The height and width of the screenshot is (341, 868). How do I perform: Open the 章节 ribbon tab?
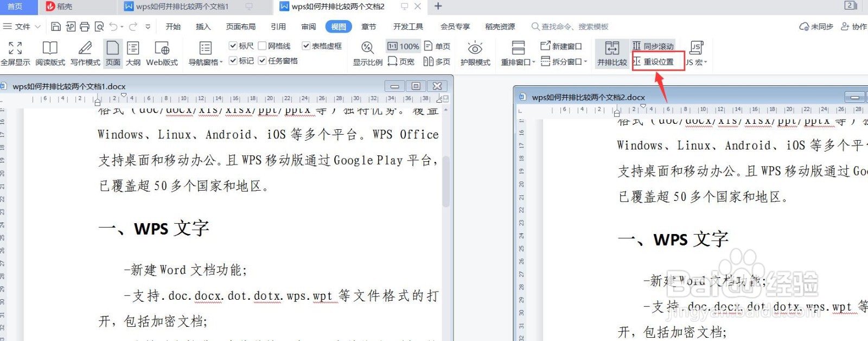click(369, 26)
